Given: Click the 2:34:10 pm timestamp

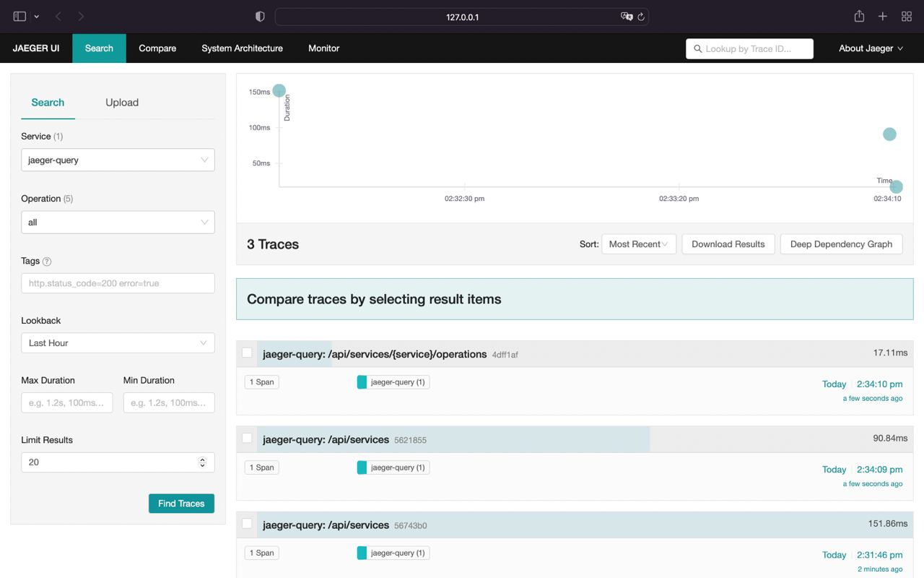Looking at the screenshot, I should (879, 384).
